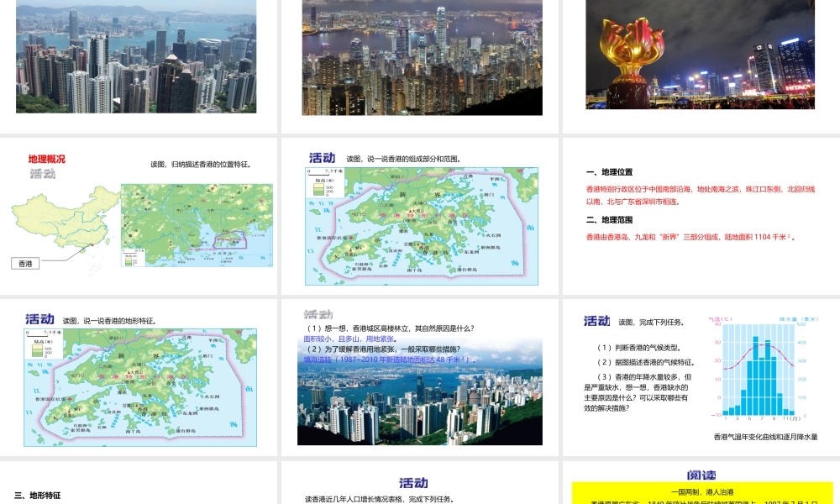Click text '读图，完成下列任务。'
This screenshot has width=840, height=504.
point(652,322)
